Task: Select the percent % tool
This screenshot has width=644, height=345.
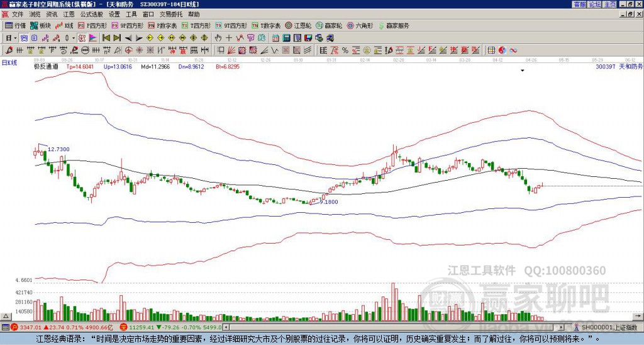Action: 345,50
